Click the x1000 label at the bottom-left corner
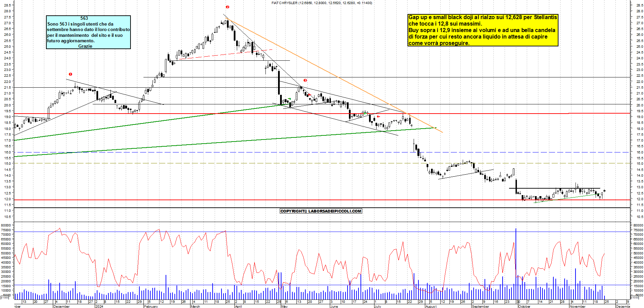Screen dimensions: 644x308 pyautogui.click(x=5, y=297)
